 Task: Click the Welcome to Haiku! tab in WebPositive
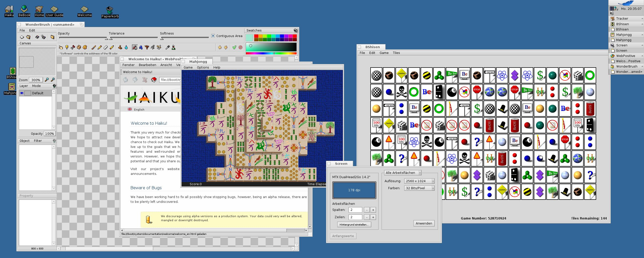tap(138, 72)
